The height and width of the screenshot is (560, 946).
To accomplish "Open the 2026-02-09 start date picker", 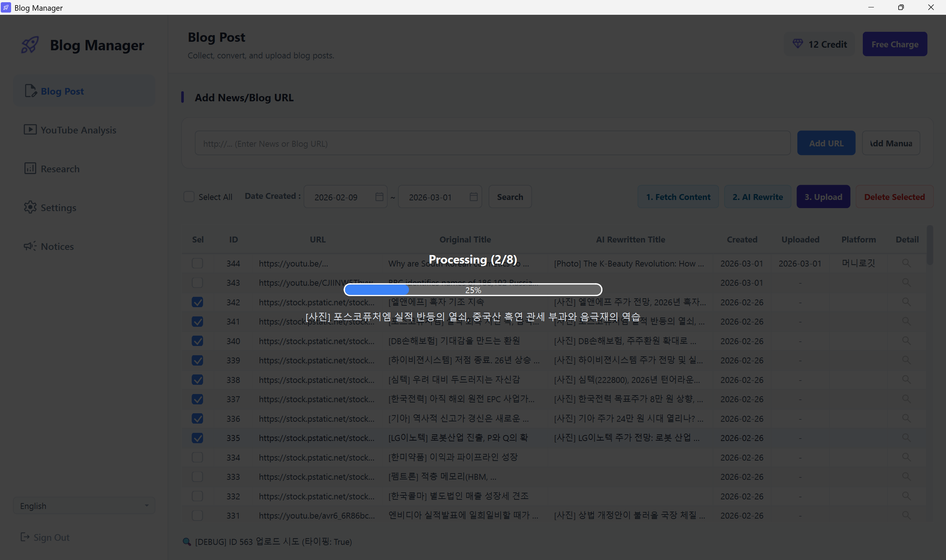I will (336, 197).
